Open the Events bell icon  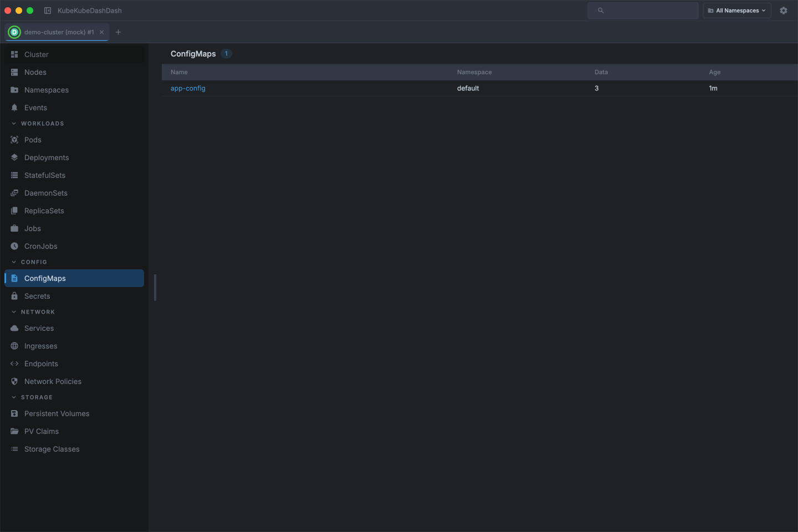[14, 108]
